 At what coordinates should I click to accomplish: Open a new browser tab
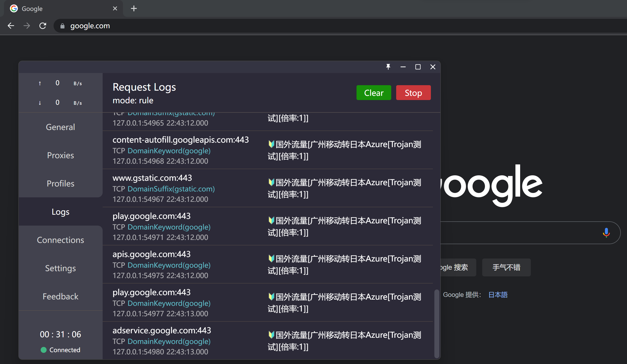coord(134,8)
